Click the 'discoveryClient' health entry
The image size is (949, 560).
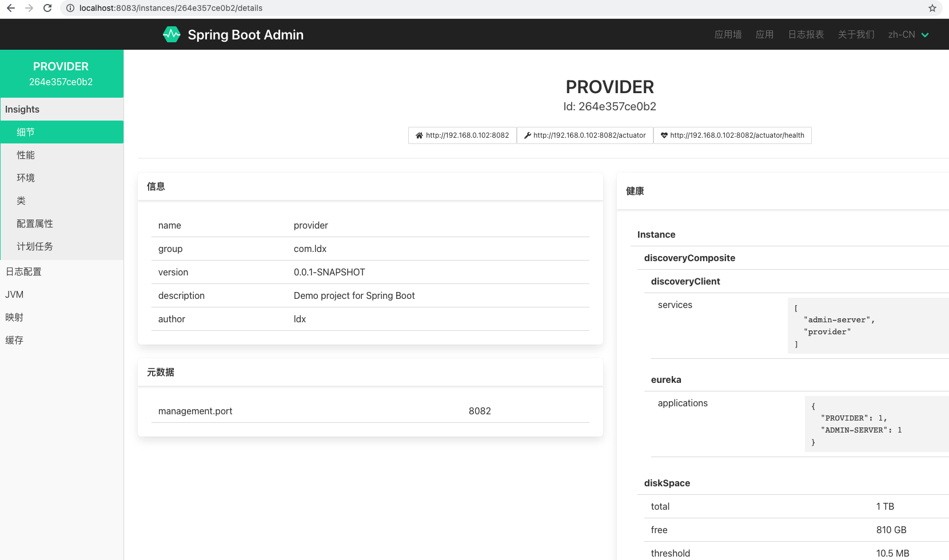pyautogui.click(x=685, y=281)
